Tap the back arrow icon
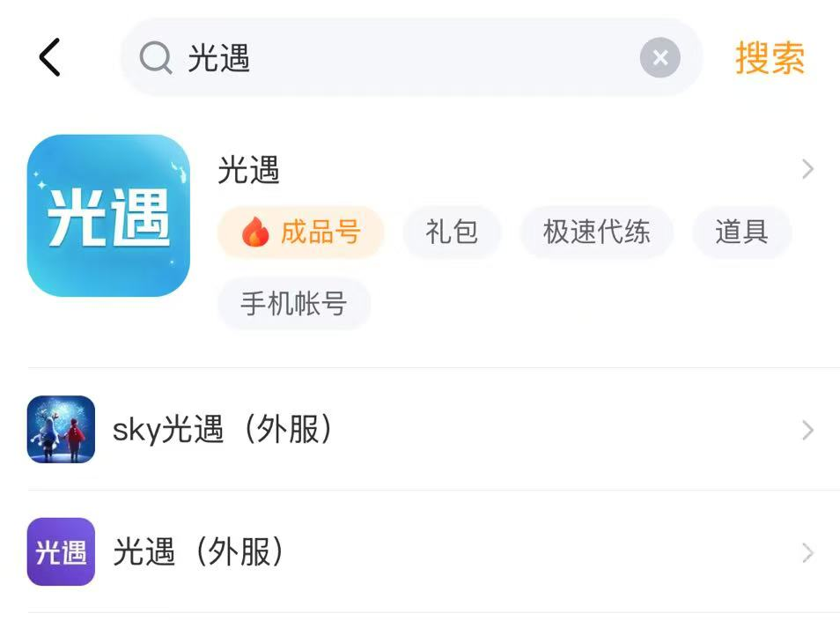Image resolution: width=840 pixels, height=628 pixels. [50, 58]
